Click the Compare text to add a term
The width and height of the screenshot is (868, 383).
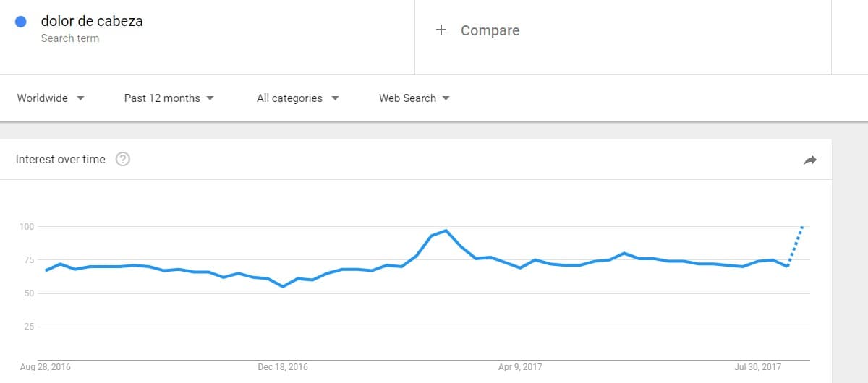[490, 30]
